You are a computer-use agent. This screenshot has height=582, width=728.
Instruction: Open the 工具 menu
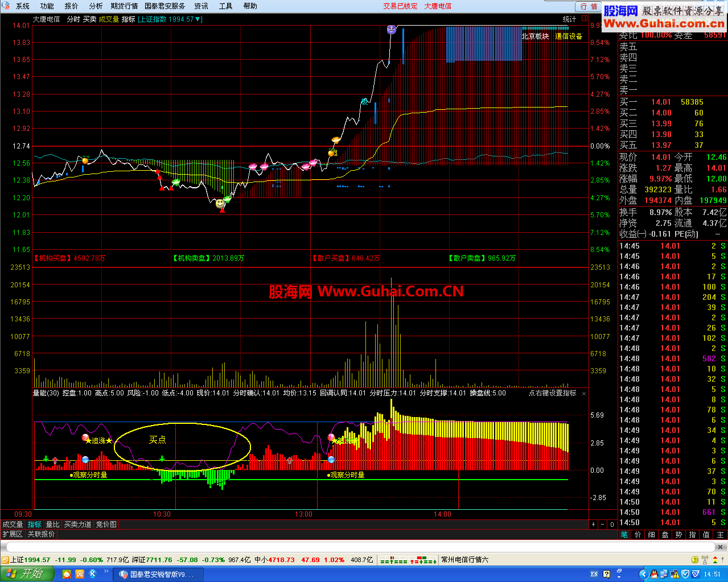coord(226,6)
